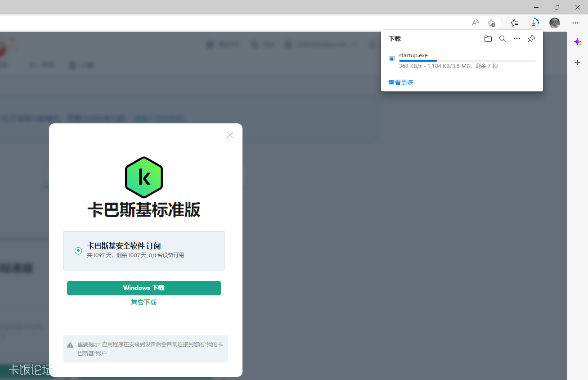
Task: Click the 重要提示 notice text
Action: click(150, 348)
